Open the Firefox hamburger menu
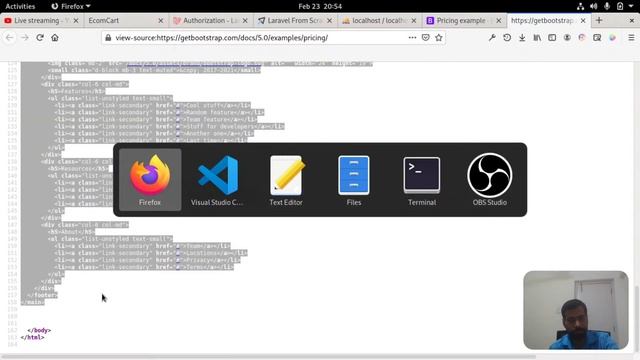This screenshot has width=640, height=360. pyautogui.click(x=631, y=38)
